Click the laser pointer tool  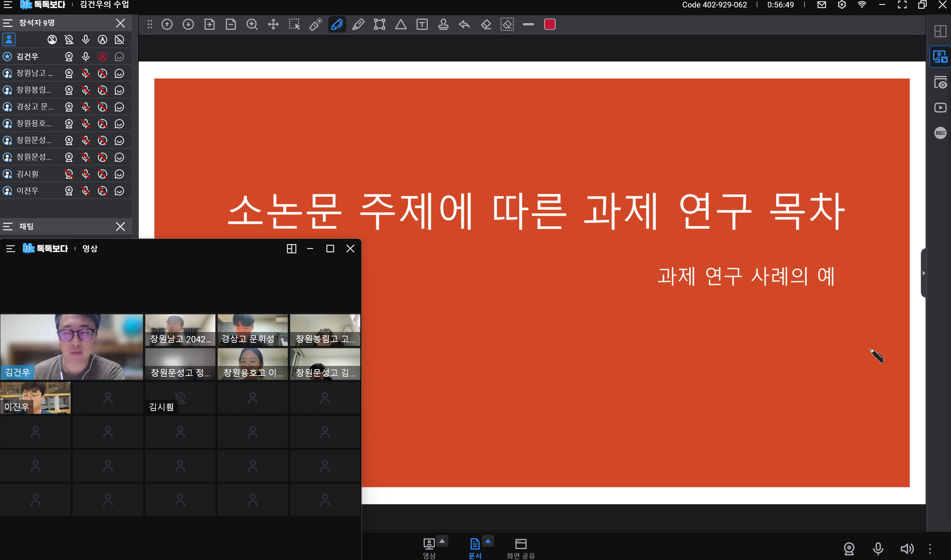(x=316, y=25)
